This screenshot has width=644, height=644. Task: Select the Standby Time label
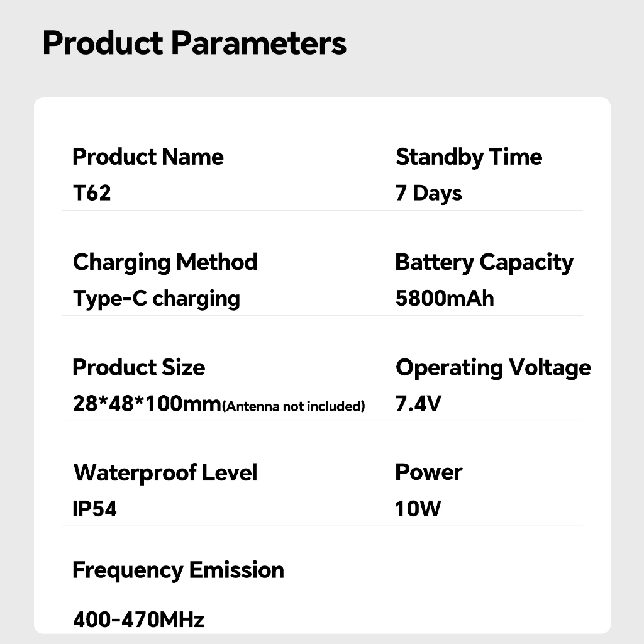tap(469, 157)
